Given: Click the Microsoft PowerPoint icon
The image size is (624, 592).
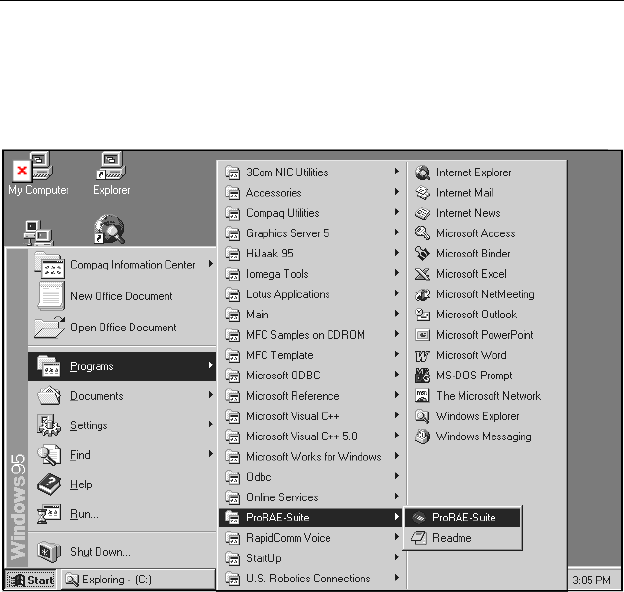Looking at the screenshot, I should tap(422, 335).
